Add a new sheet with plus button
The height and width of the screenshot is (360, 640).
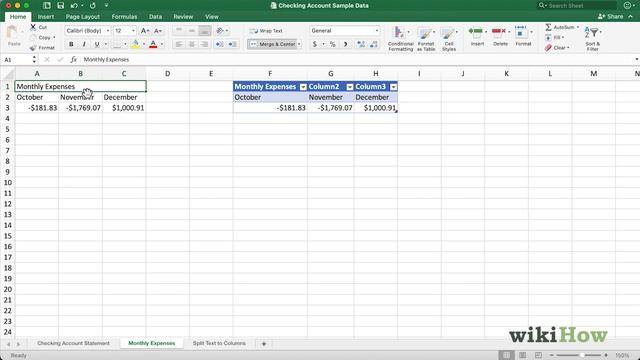264,344
